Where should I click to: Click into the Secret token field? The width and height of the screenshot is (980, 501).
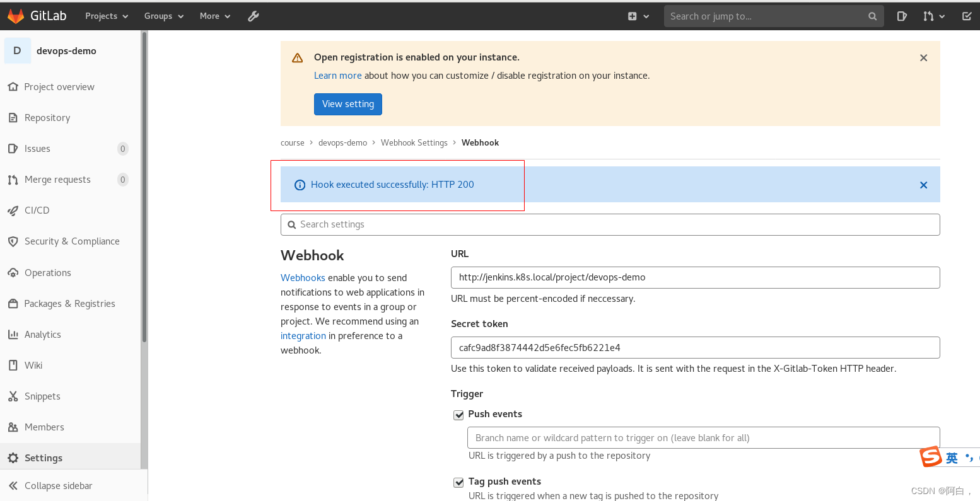695,348
